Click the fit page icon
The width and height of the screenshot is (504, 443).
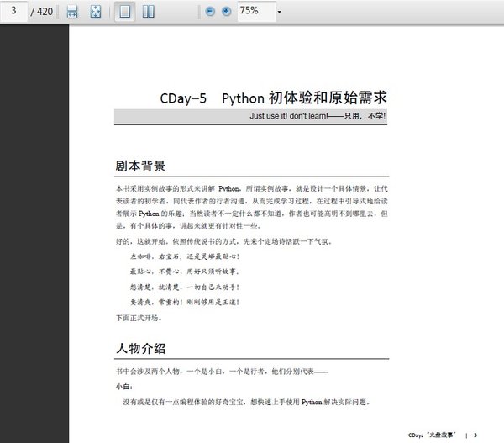coord(96,12)
